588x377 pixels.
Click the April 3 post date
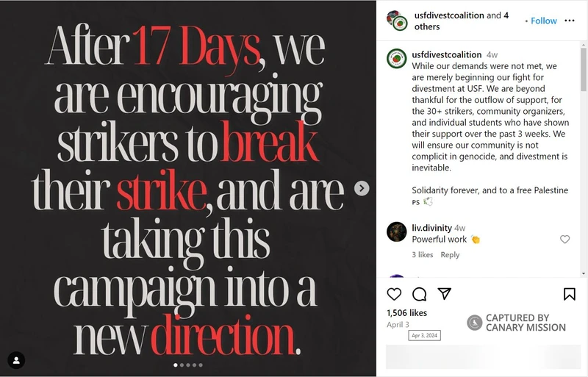398,324
